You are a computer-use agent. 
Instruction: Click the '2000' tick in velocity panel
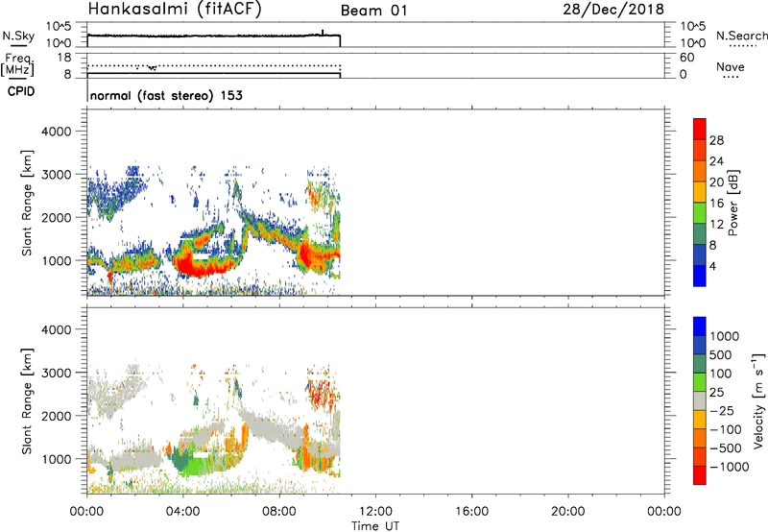56,416
